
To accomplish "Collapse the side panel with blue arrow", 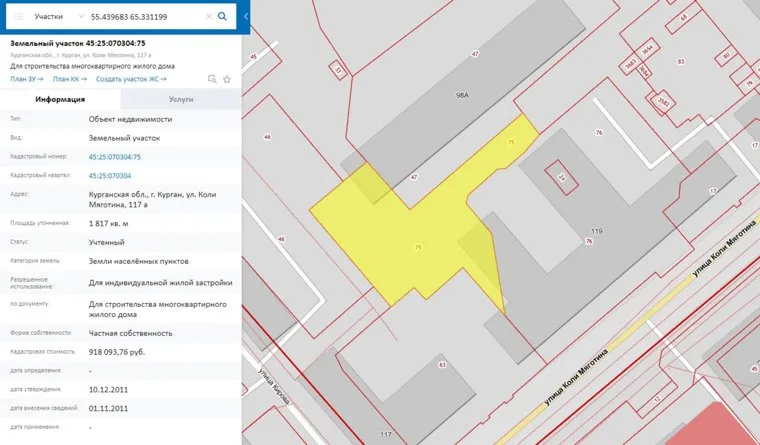I will click(246, 17).
